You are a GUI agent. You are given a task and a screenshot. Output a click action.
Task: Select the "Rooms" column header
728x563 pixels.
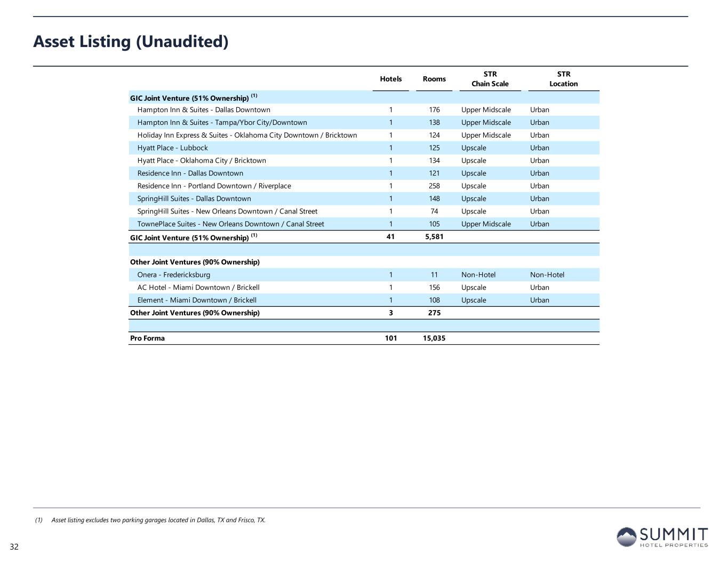tap(434, 79)
